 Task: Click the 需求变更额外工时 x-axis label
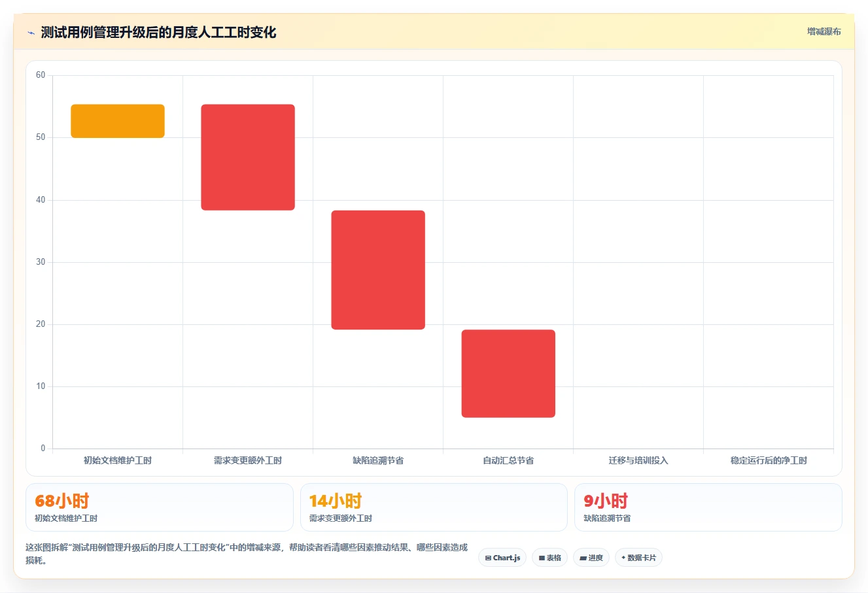pos(248,460)
